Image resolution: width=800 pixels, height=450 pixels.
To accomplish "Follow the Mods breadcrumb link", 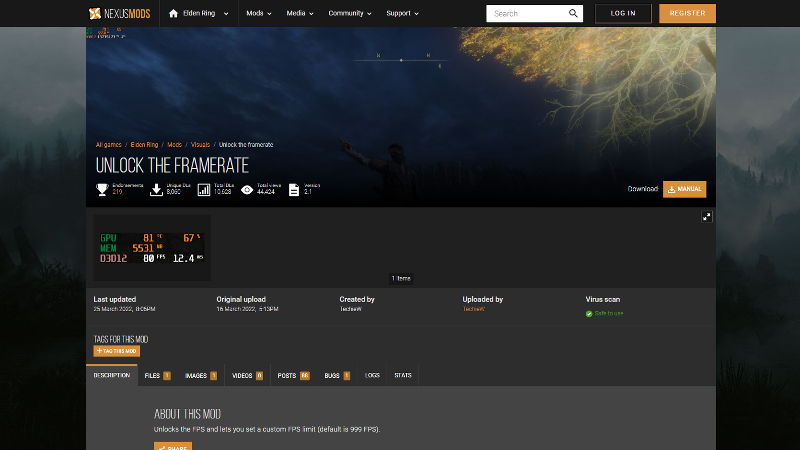I will 174,145.
